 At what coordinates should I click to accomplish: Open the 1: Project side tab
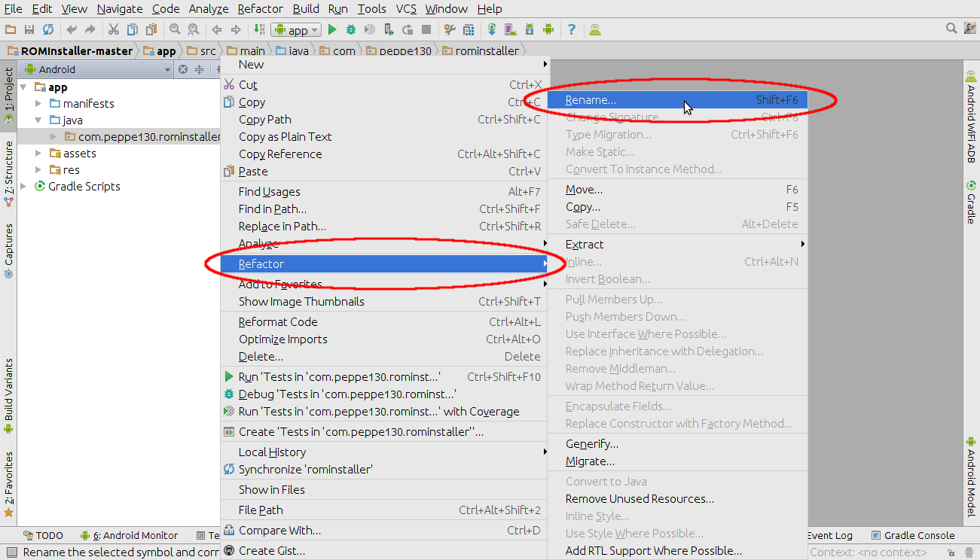coord(8,95)
